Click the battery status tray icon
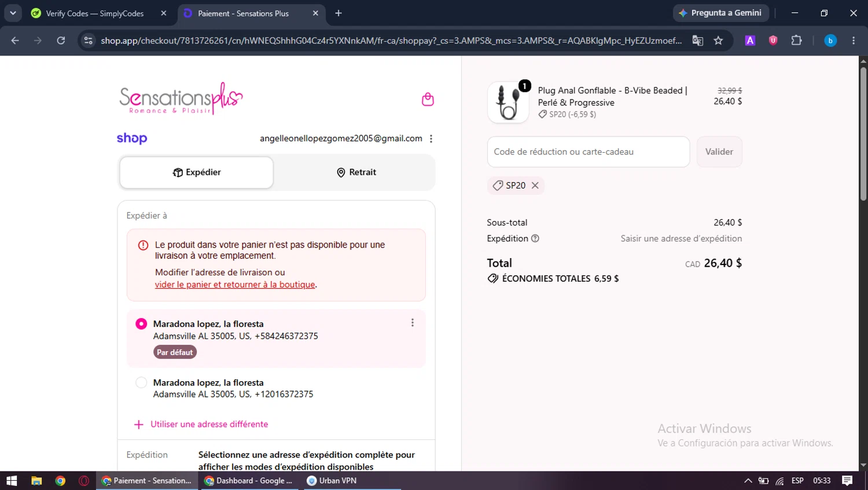This screenshot has width=868, height=490. (764, 481)
